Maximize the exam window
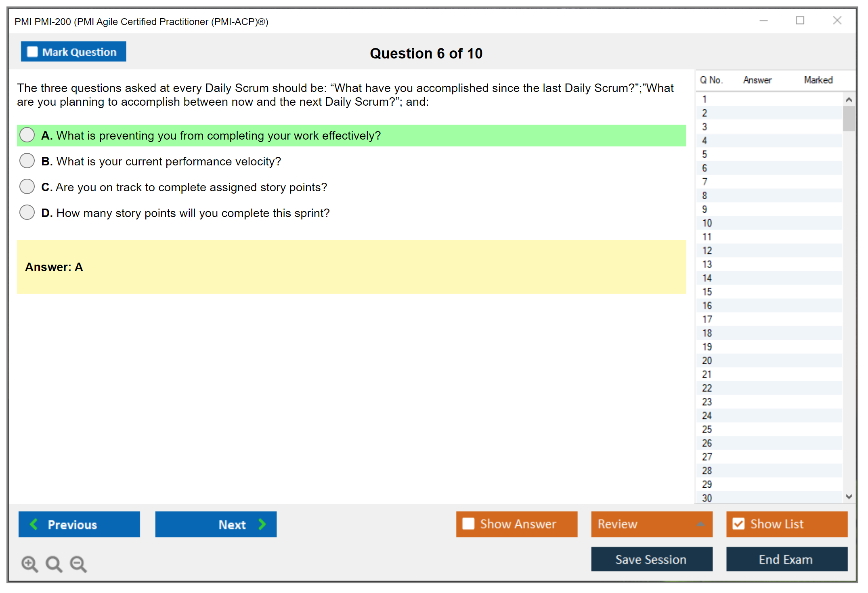 800,21
